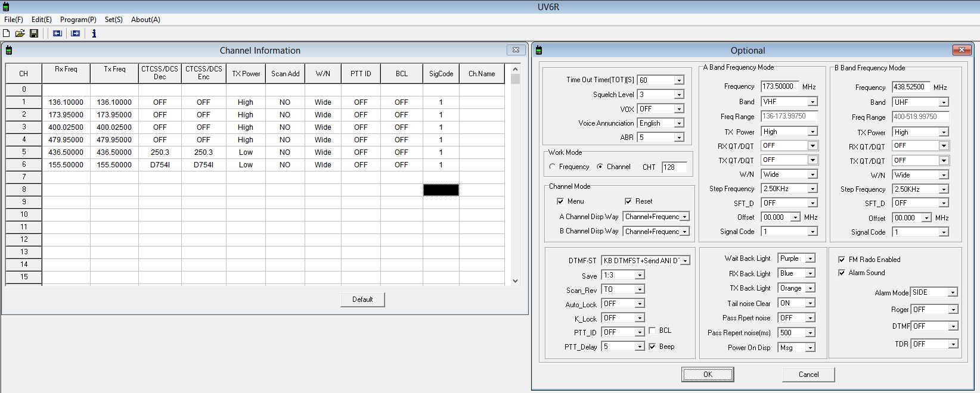Open the Roger dropdown
Viewport: 980px width, 393px height.
click(x=953, y=310)
